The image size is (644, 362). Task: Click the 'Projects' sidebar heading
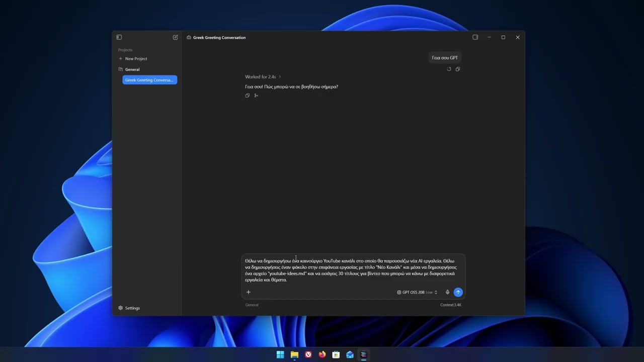(x=125, y=50)
